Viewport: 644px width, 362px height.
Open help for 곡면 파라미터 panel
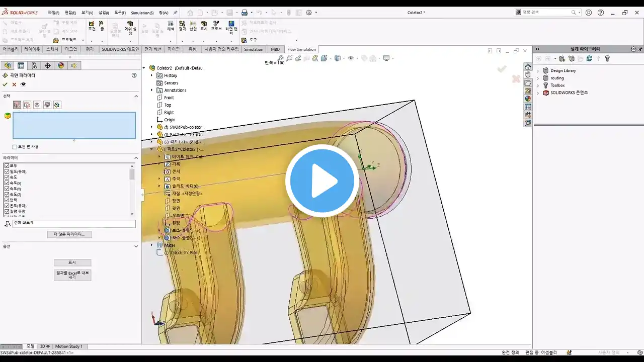click(x=134, y=75)
